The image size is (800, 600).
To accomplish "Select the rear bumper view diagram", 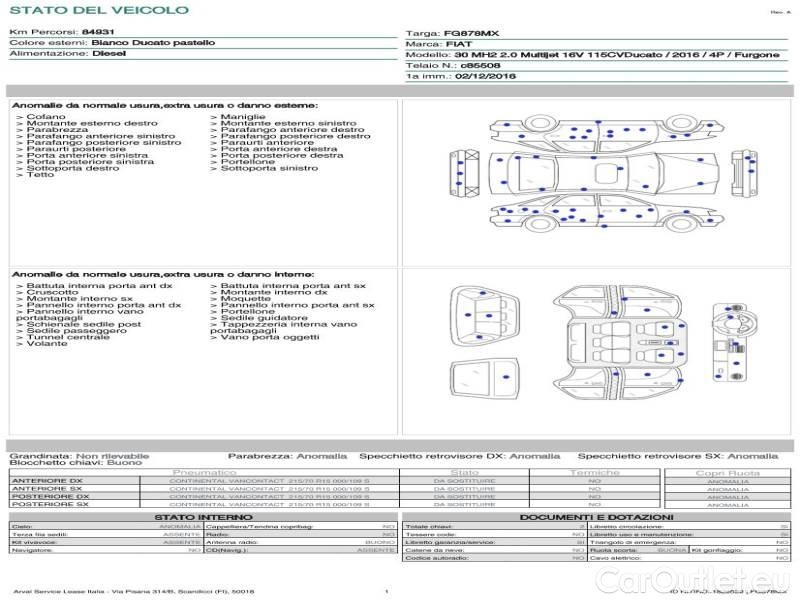I will click(464, 173).
